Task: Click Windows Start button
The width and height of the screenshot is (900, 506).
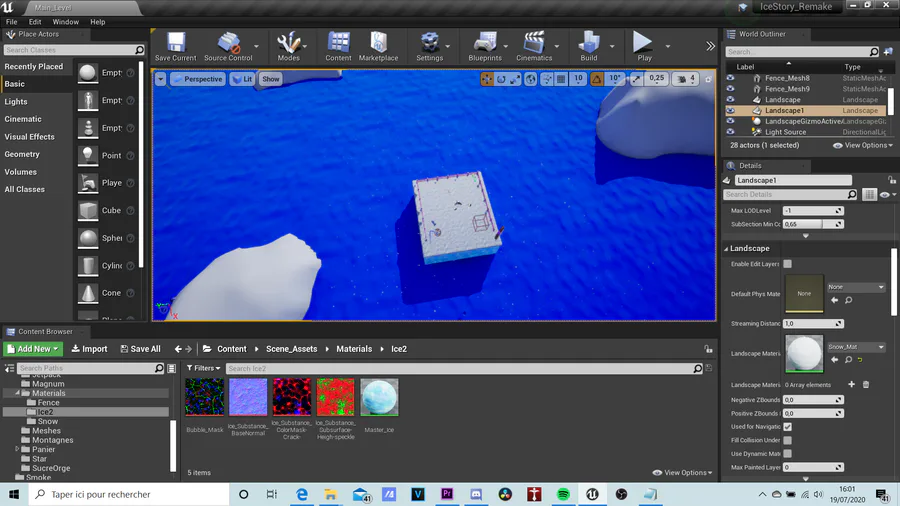Action: [14, 495]
